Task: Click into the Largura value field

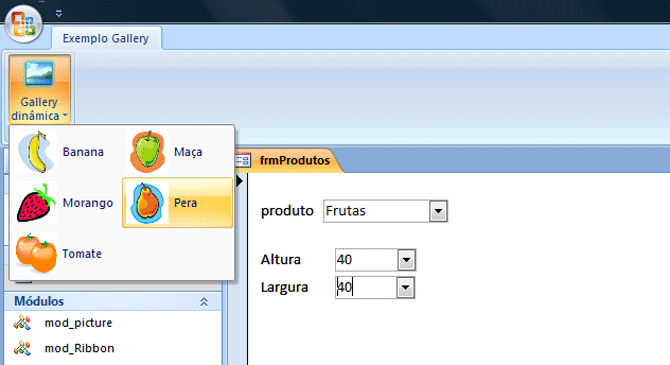Action: coord(366,287)
